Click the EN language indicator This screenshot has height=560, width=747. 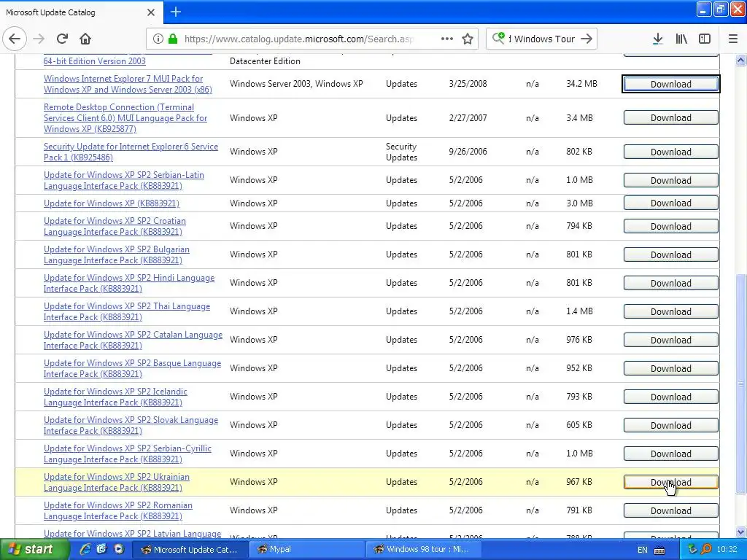point(642,550)
